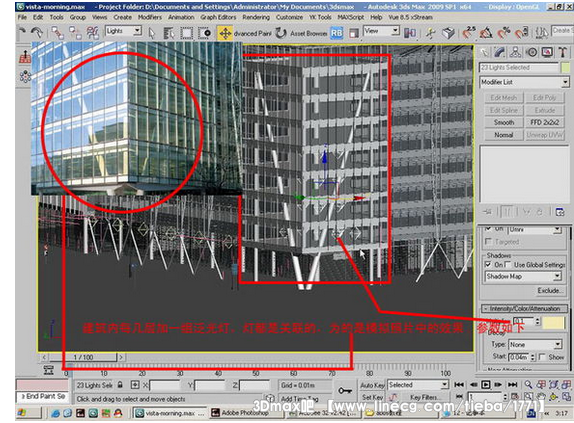The width and height of the screenshot is (574, 423).
Task: Click the Undo arrow icon
Action: click(22, 33)
